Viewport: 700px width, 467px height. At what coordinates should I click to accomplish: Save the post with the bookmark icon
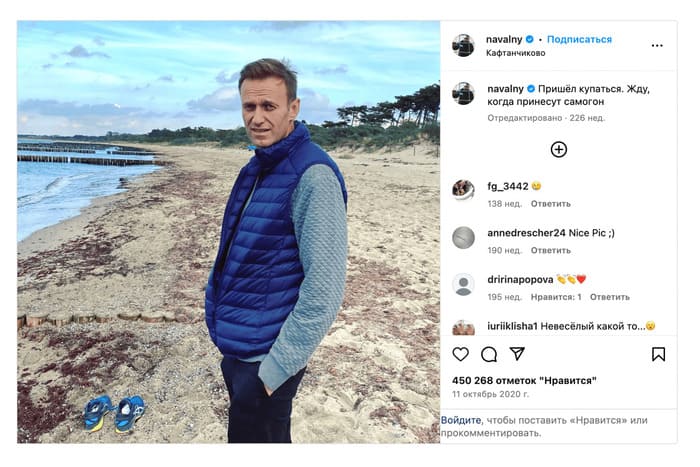(658, 354)
